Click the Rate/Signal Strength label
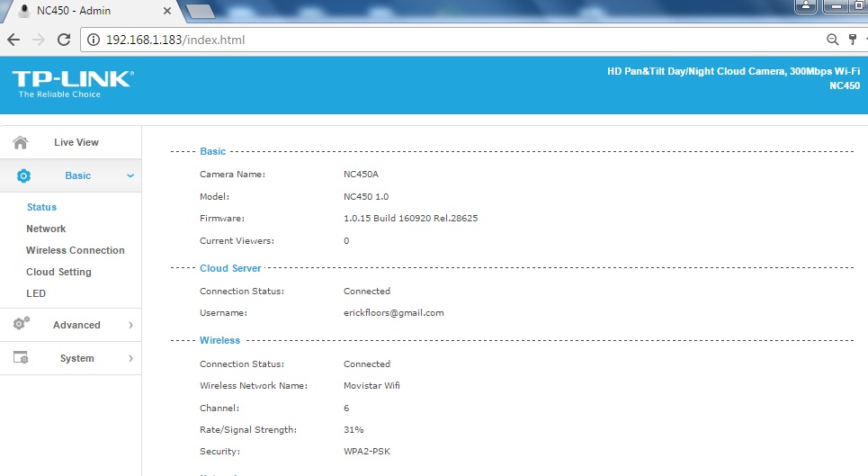868x476 pixels. click(248, 429)
